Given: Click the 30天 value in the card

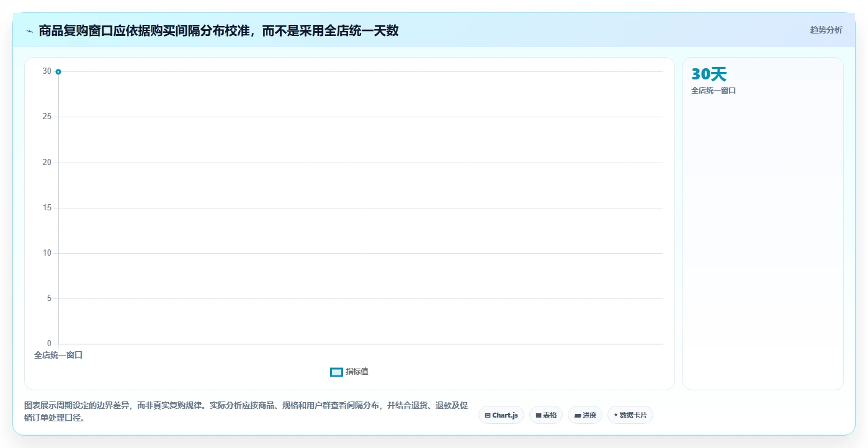Looking at the screenshot, I should [x=709, y=74].
